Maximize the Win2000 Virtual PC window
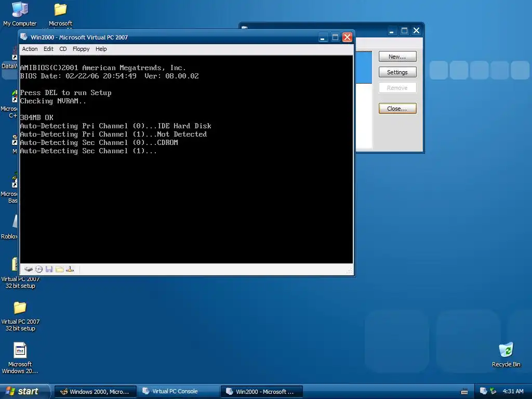The width and height of the screenshot is (532, 399). (x=335, y=37)
